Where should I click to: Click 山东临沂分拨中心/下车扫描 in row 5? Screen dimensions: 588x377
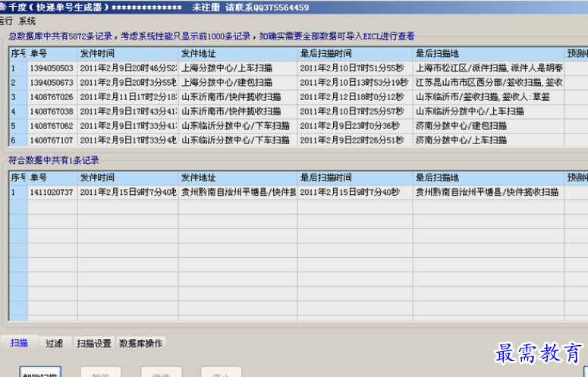237,126
